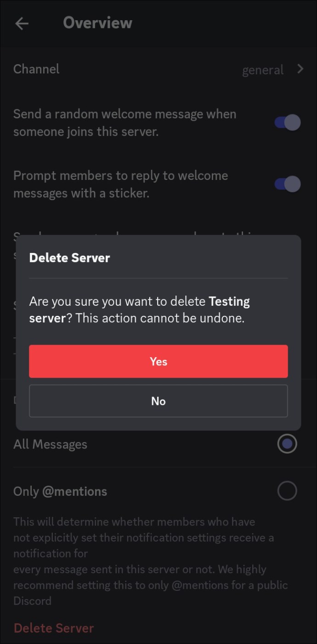Toggle the random welcome message switch

(288, 123)
